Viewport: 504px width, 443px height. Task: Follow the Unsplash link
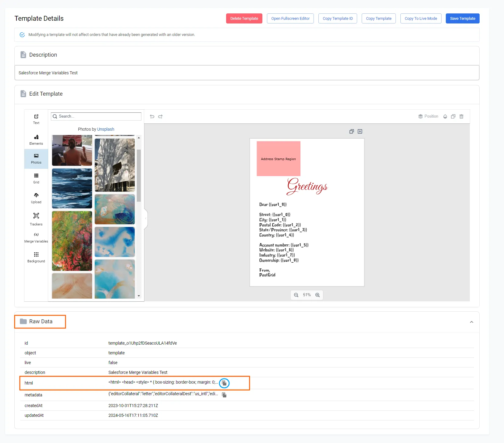(x=105, y=129)
